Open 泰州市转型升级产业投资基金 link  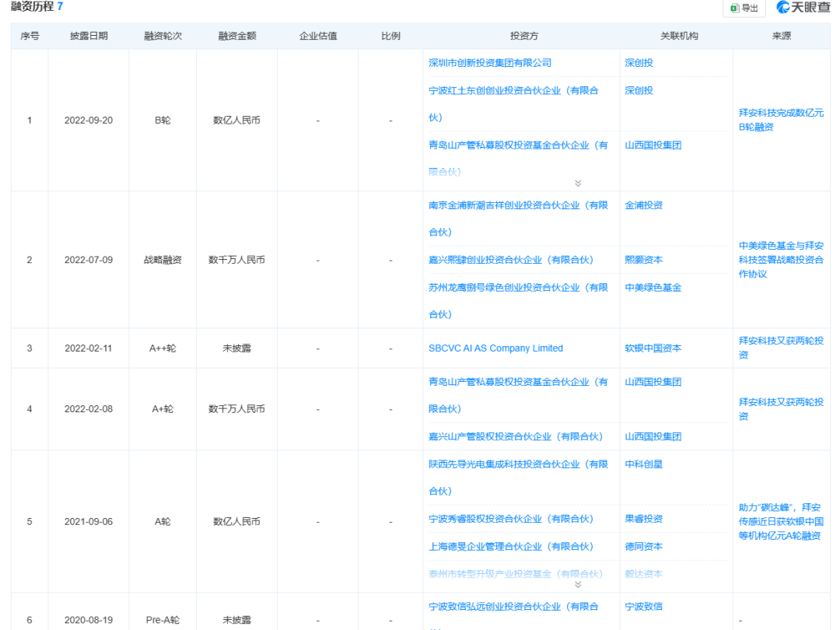[x=516, y=574]
